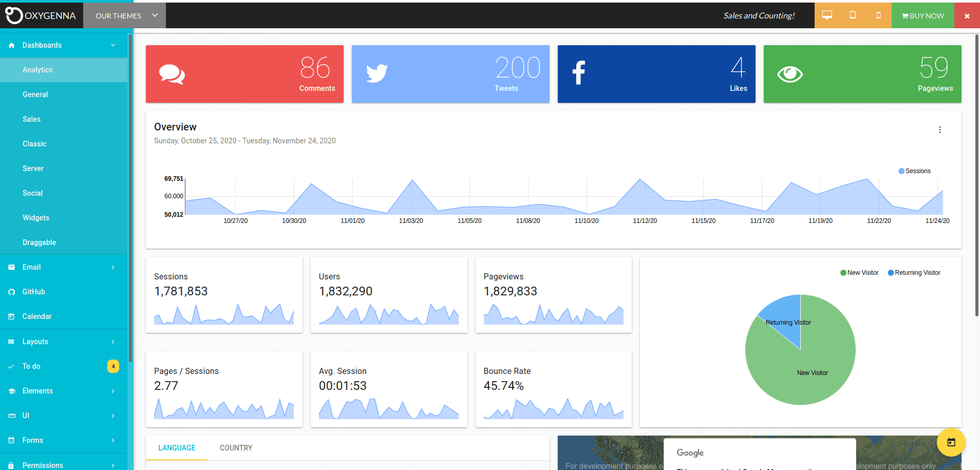Open the Overview three-dot options menu
This screenshot has width=980, height=470.
939,130
